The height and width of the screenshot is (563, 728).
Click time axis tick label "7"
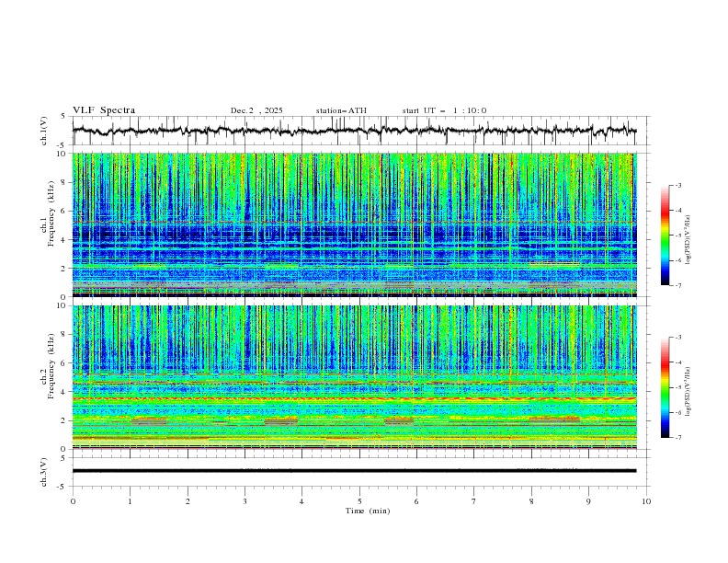coord(474,501)
